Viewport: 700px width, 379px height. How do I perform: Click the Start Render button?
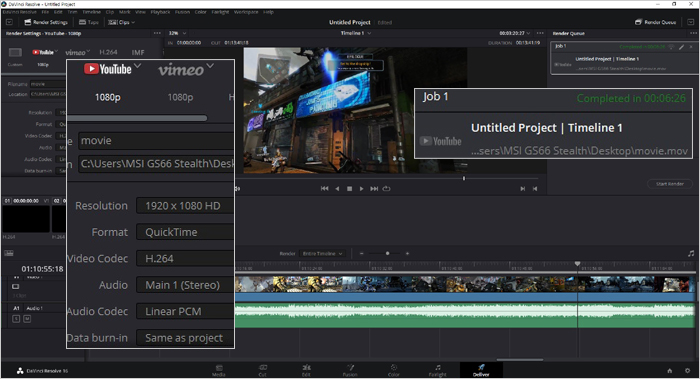point(670,184)
